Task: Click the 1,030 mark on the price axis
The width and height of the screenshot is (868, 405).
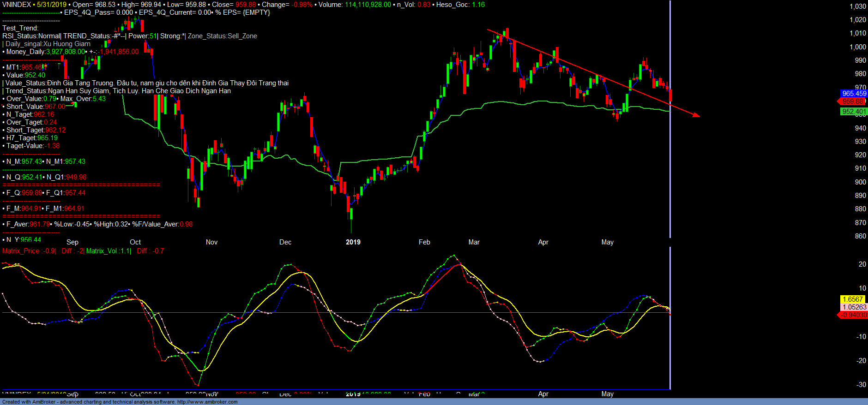Action: [x=858, y=6]
